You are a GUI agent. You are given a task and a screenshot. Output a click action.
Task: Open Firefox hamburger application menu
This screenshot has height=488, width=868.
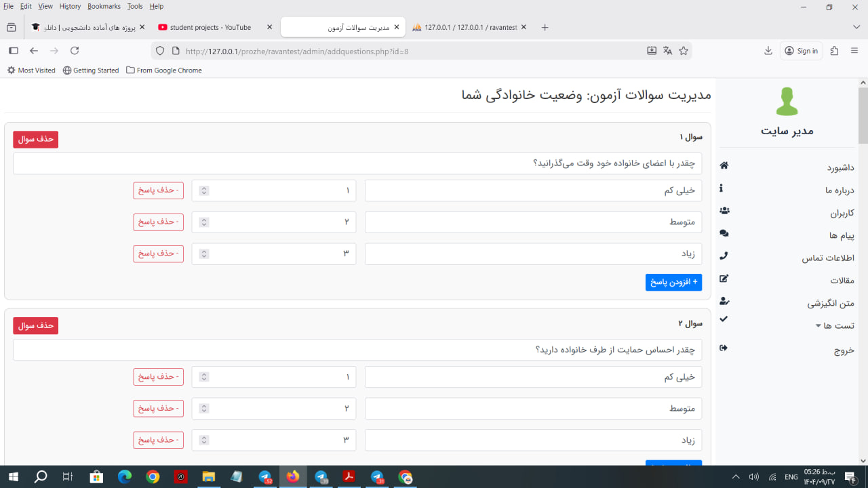[854, 51]
